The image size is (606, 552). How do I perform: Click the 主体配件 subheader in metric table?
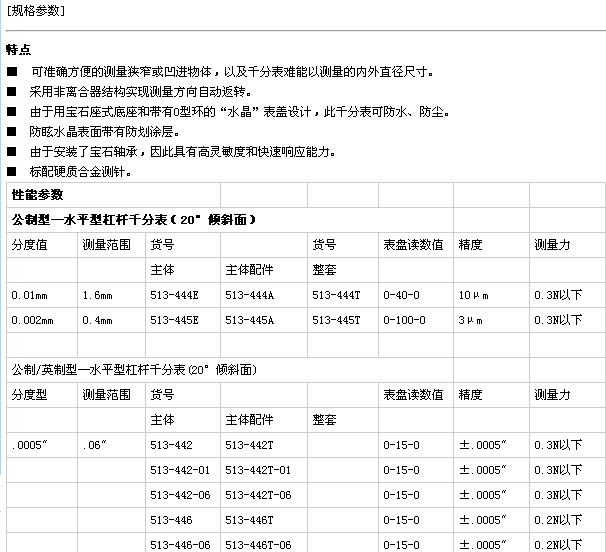click(249, 269)
